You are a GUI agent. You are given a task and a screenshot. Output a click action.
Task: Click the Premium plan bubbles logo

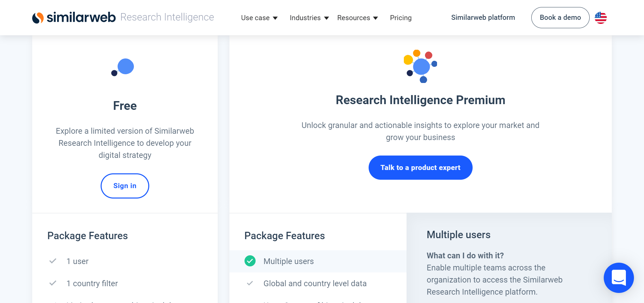[x=421, y=66]
